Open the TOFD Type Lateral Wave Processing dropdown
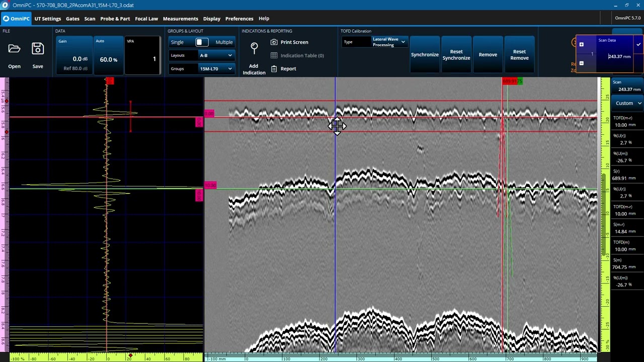The image size is (644, 362). click(x=388, y=42)
